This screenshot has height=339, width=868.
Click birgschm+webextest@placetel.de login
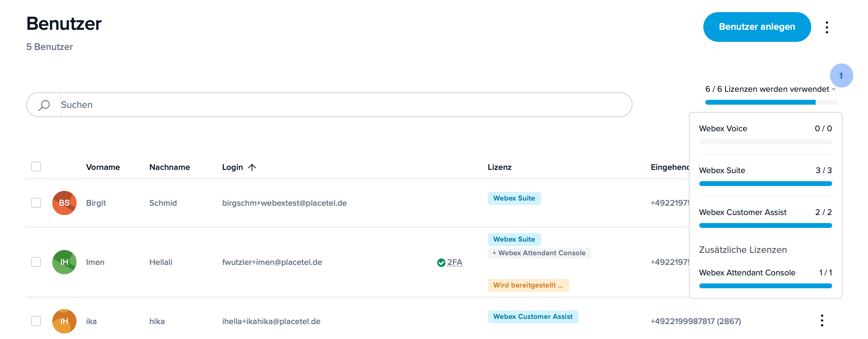click(285, 203)
